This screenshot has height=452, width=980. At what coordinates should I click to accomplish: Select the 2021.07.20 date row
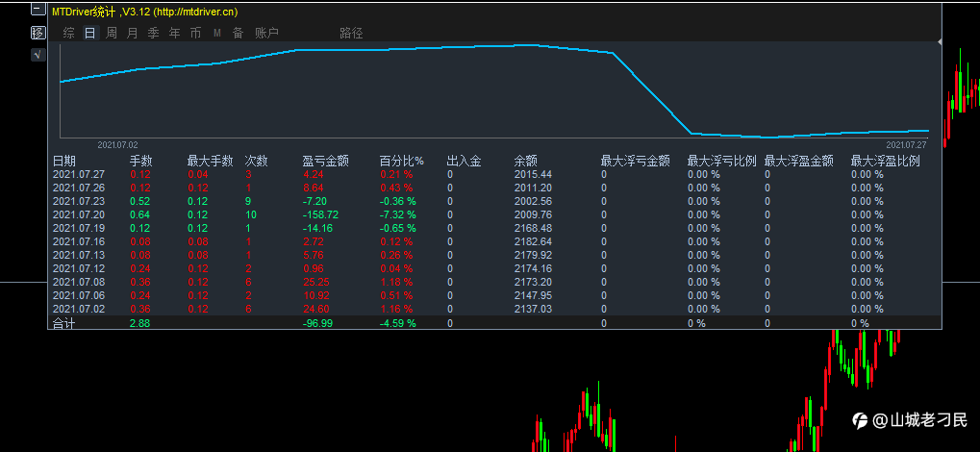[x=493, y=214]
